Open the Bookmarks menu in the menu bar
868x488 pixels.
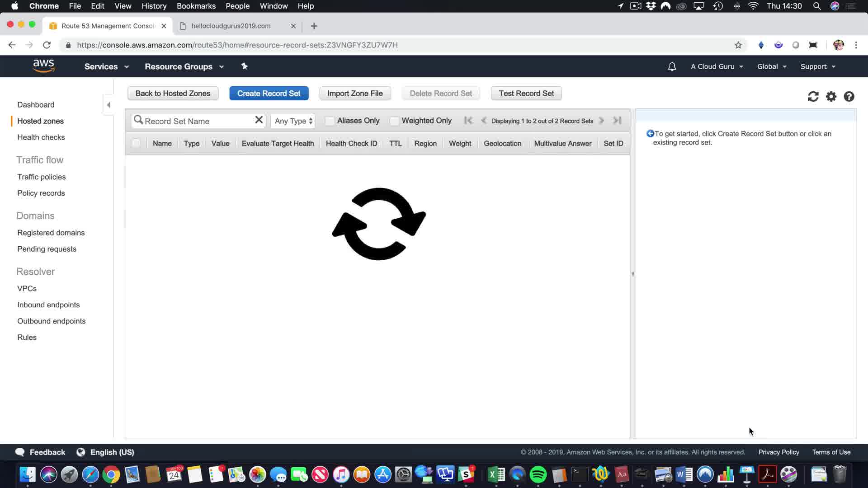(196, 6)
